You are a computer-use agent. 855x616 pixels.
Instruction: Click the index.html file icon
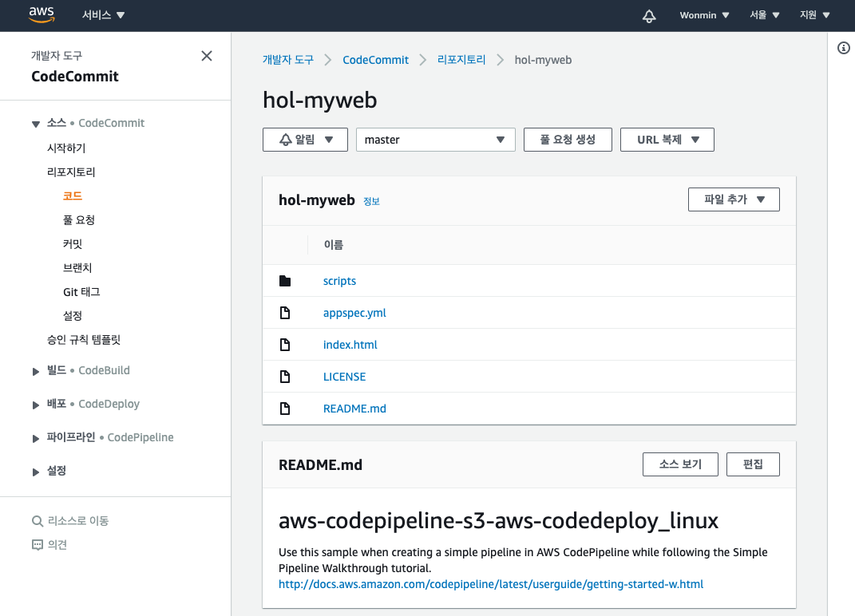pyautogui.click(x=285, y=345)
